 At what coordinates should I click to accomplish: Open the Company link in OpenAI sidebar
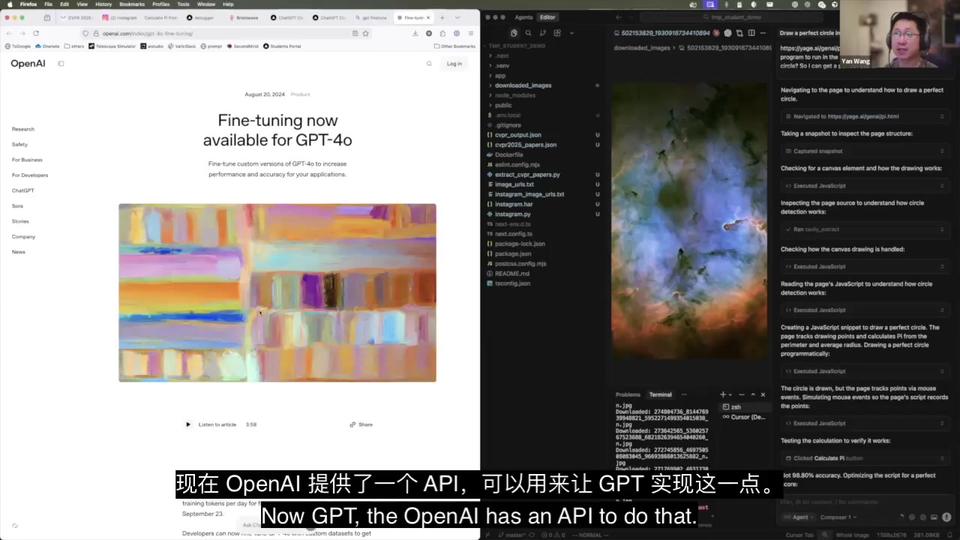click(x=23, y=236)
